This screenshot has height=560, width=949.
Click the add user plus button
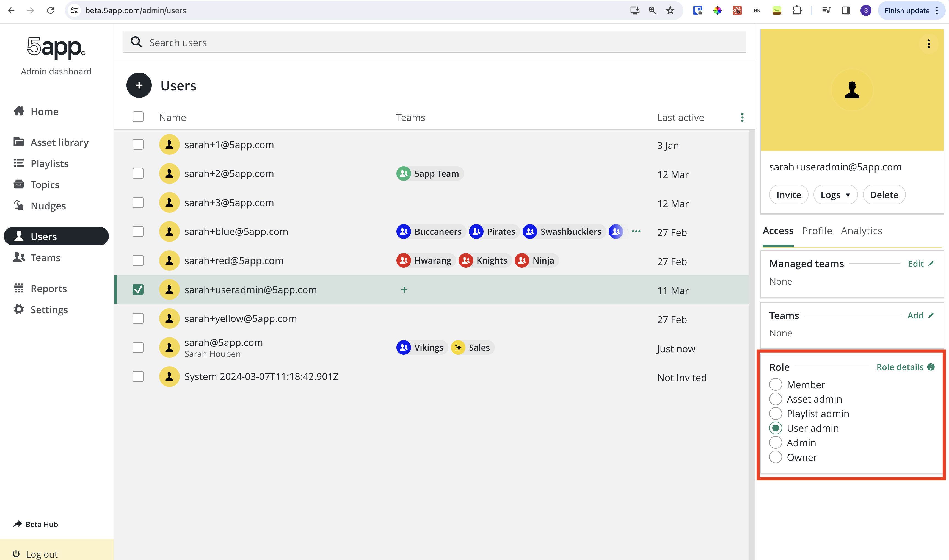click(x=139, y=85)
